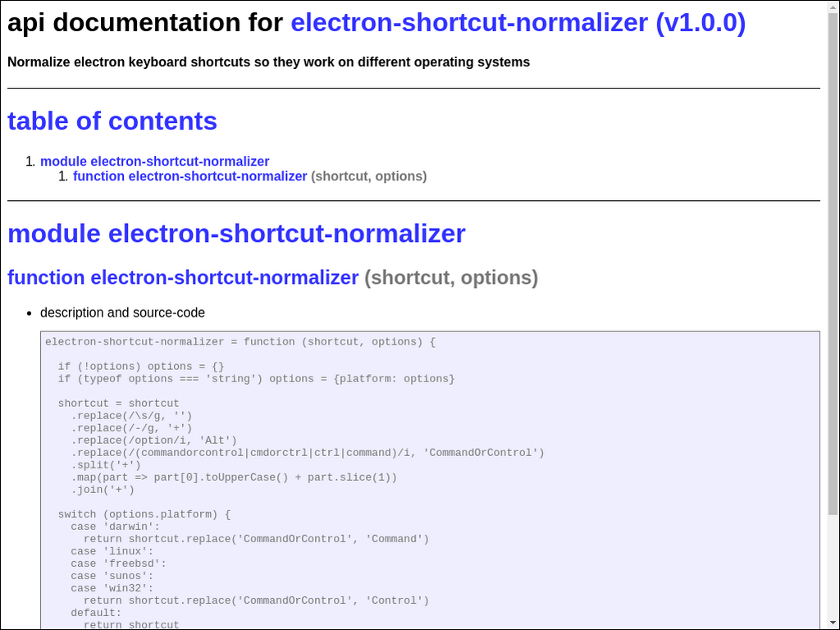Click the 'api documentation for' heading text

click(146, 23)
